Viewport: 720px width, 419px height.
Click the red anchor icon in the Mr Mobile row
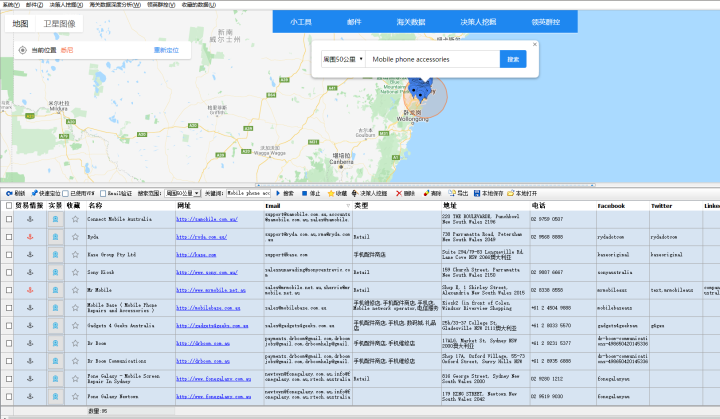pyautogui.click(x=30, y=290)
